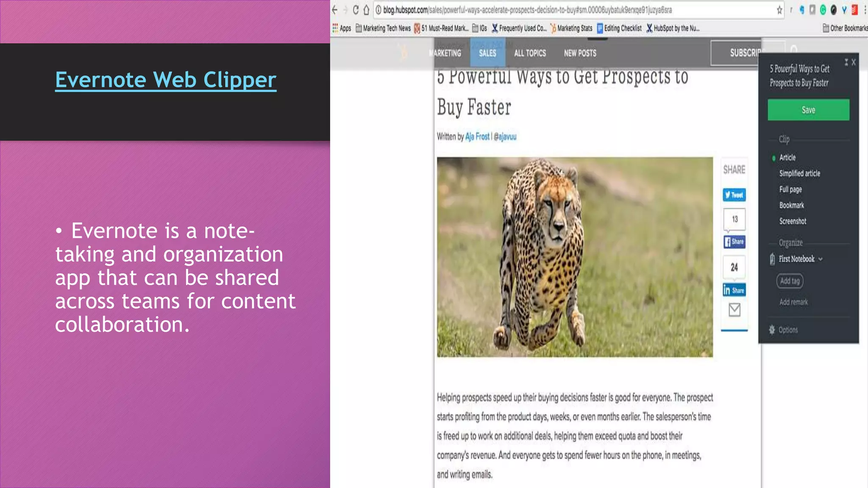Open the Editing Checklist bookmark
The image size is (868, 488).
619,28
